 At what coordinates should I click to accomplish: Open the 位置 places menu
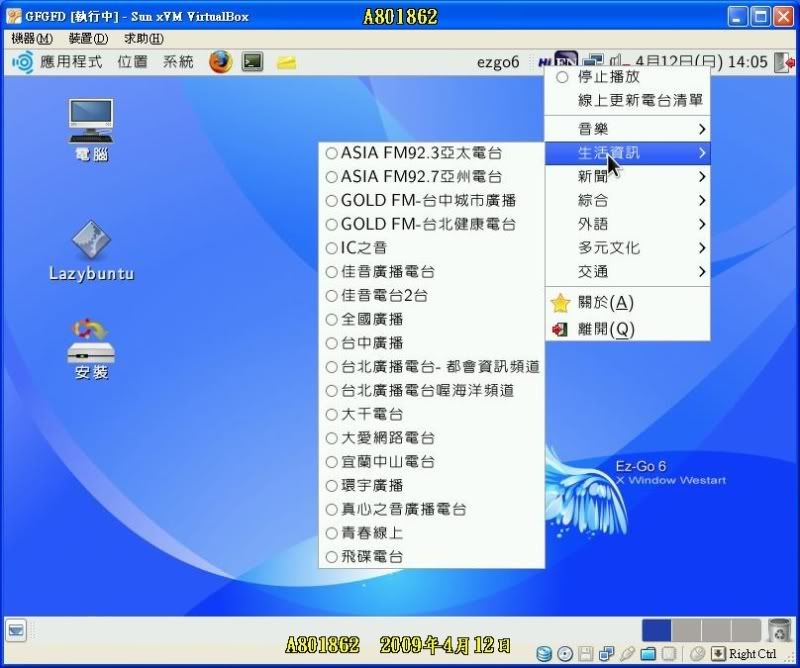click(x=133, y=62)
